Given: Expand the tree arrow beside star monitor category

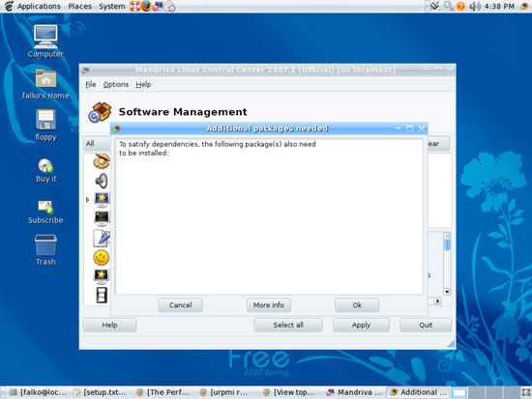Looking at the screenshot, I should pyautogui.click(x=87, y=200).
